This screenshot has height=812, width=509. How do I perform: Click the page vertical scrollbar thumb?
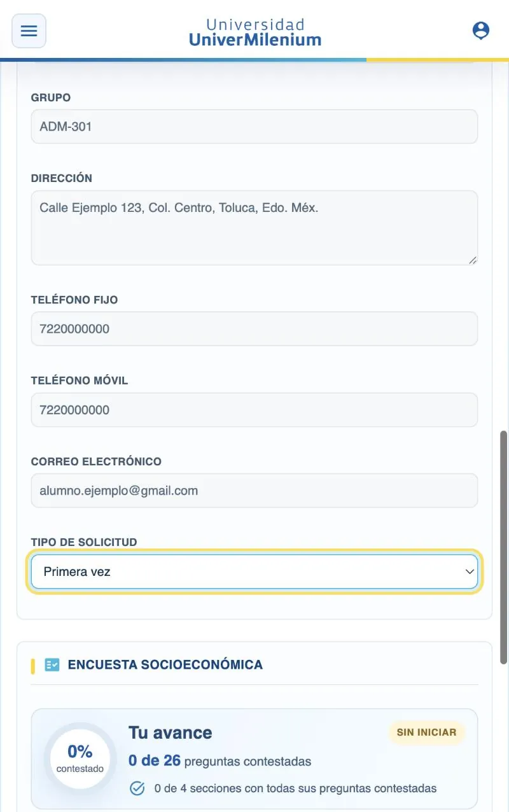point(504,547)
